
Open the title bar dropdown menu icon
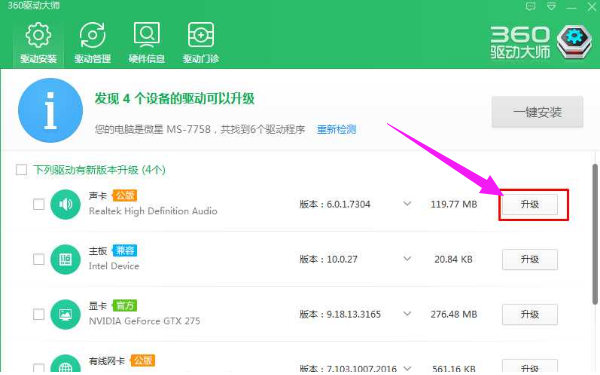coord(551,7)
